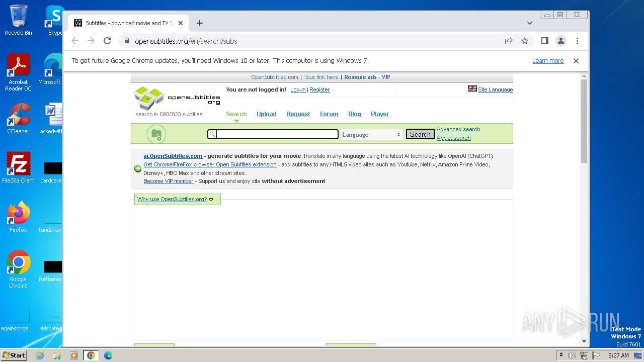Click the OpenSubtitles.org logo

click(177, 98)
